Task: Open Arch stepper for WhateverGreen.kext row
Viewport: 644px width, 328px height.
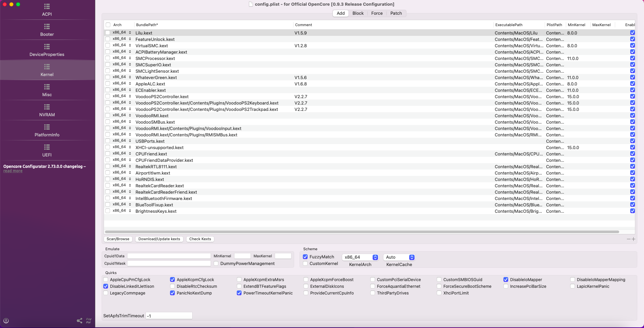Action: (x=130, y=77)
